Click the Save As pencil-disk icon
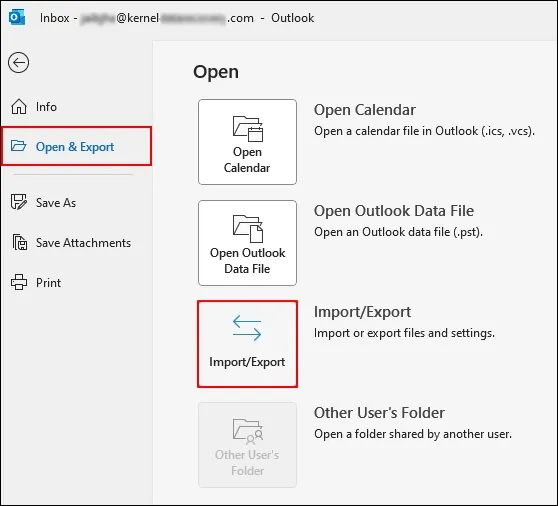This screenshot has height=506, width=558. [19, 202]
